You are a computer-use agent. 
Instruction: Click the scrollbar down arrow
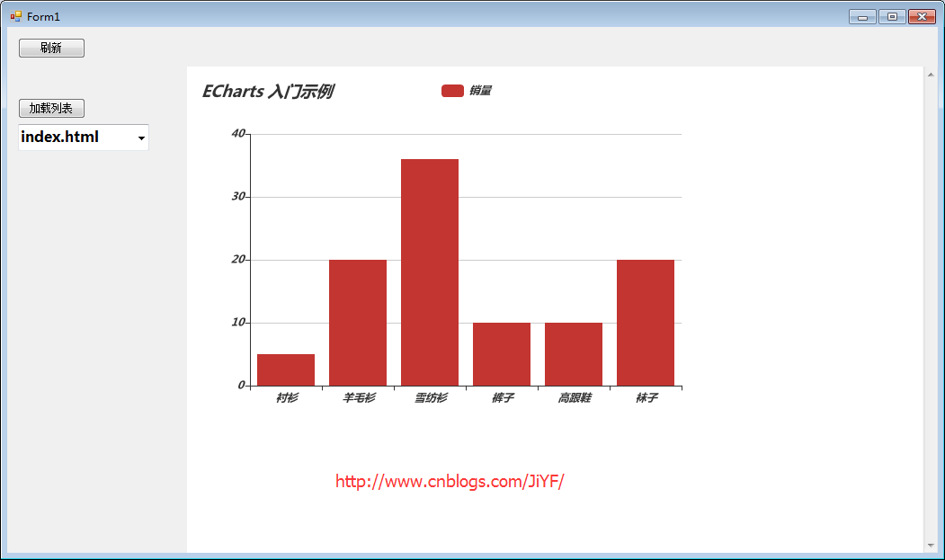(x=931, y=546)
